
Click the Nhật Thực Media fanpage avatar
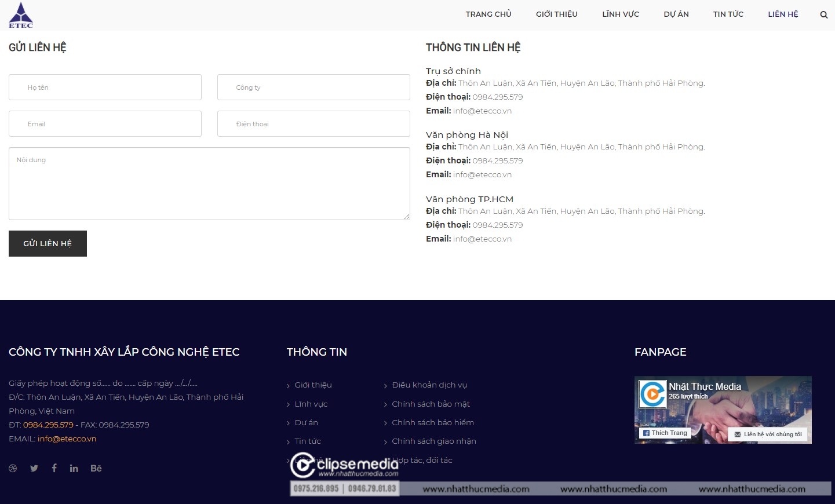pos(652,394)
